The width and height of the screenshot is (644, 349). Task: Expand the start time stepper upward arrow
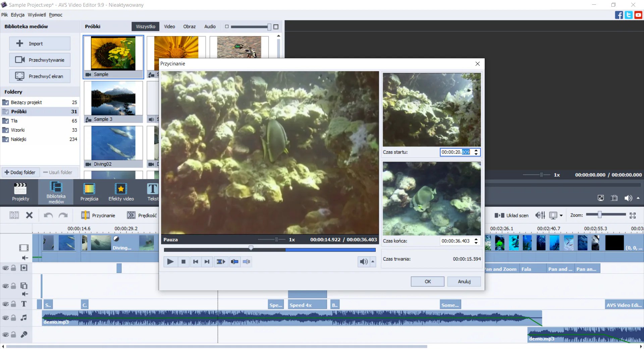[476, 150]
